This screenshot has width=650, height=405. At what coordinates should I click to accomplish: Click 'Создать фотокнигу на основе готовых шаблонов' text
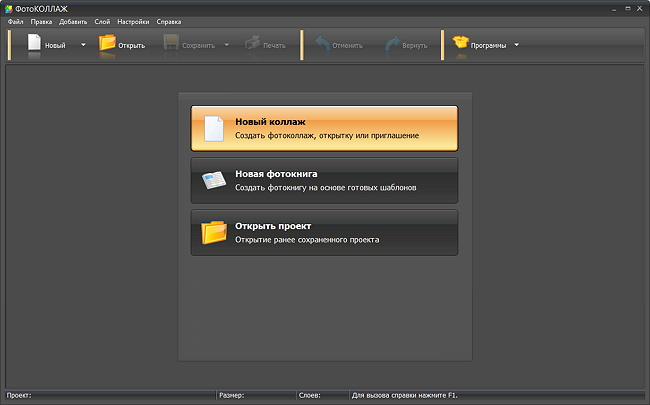pos(325,188)
